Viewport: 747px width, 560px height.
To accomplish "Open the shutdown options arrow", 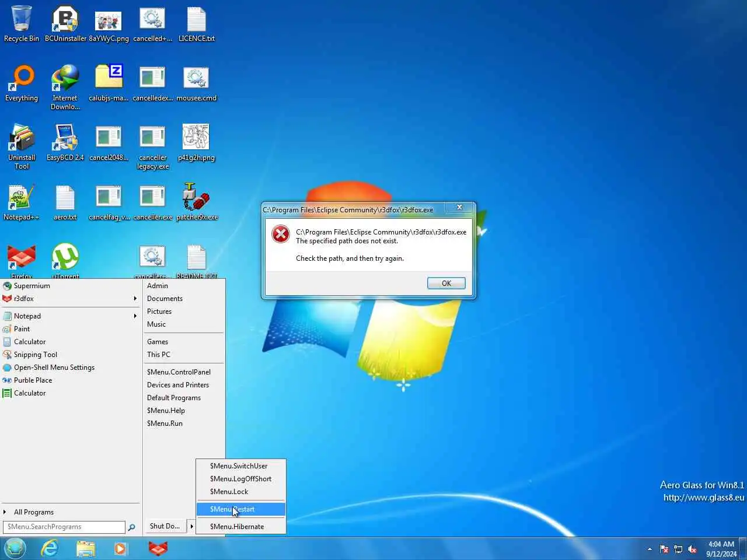I will pyautogui.click(x=191, y=526).
